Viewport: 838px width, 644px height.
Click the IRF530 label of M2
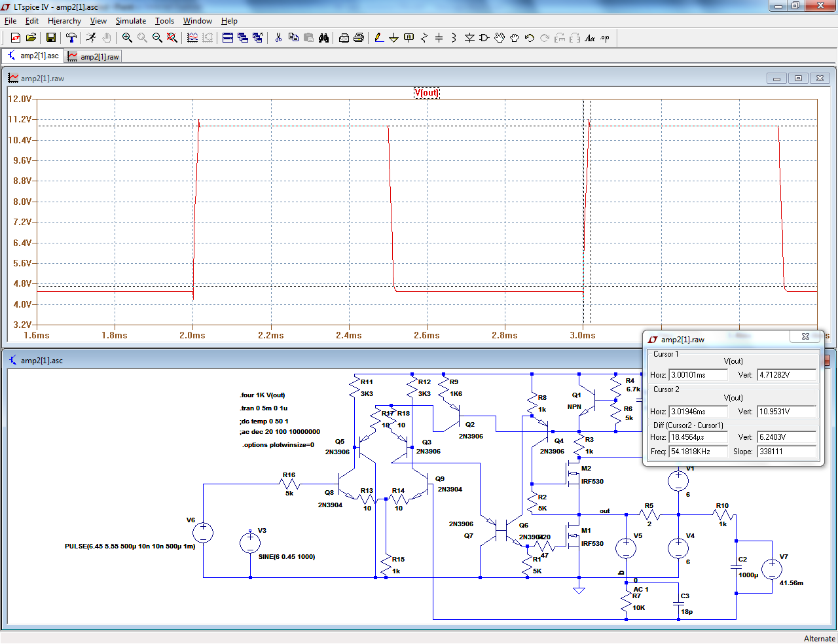592,481
